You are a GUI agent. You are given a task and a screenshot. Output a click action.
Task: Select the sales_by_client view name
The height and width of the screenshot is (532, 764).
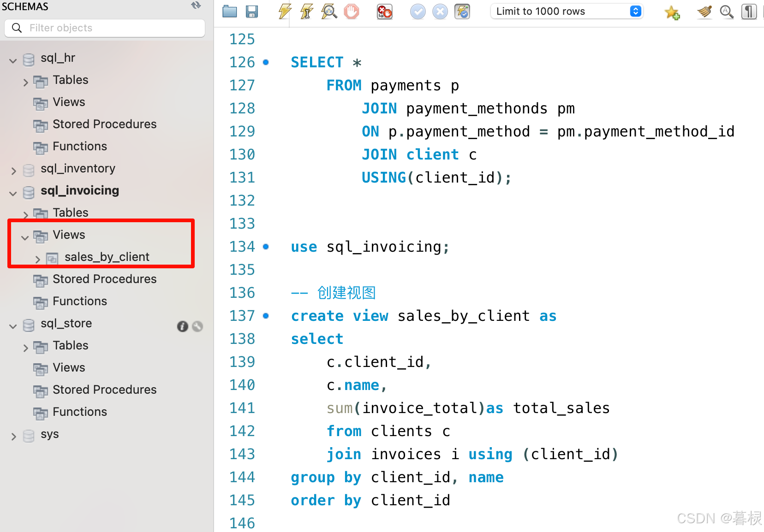click(107, 257)
